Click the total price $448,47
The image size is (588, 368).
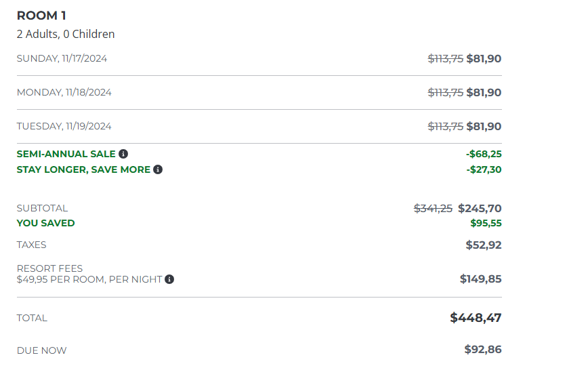[476, 318]
